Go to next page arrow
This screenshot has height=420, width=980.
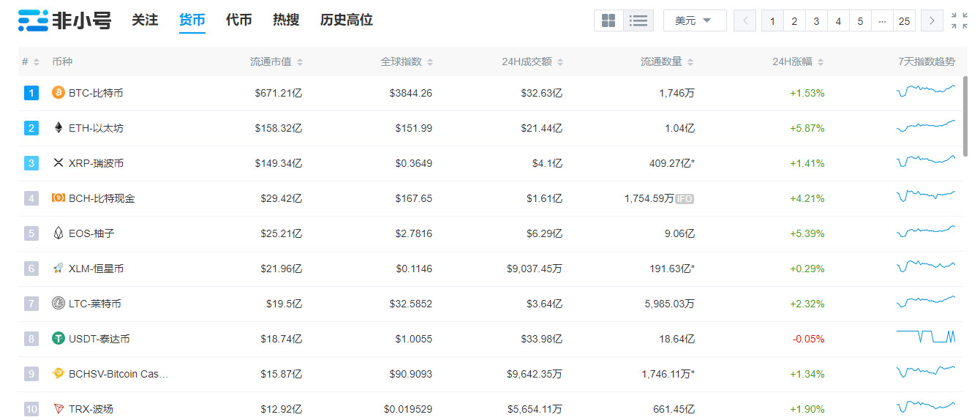coord(932,20)
